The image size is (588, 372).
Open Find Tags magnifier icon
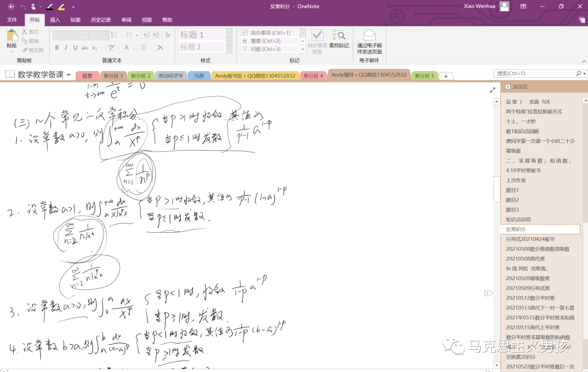point(339,35)
